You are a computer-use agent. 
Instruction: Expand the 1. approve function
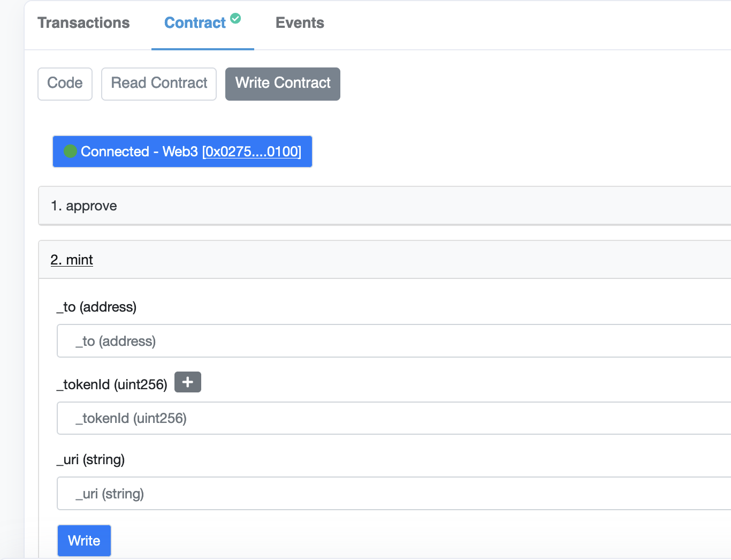[x=385, y=206]
